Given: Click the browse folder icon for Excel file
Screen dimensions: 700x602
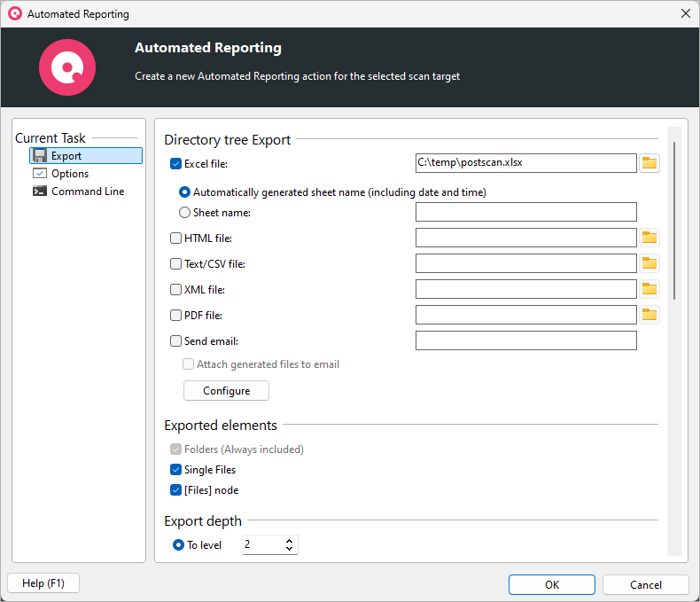Looking at the screenshot, I should click(649, 163).
